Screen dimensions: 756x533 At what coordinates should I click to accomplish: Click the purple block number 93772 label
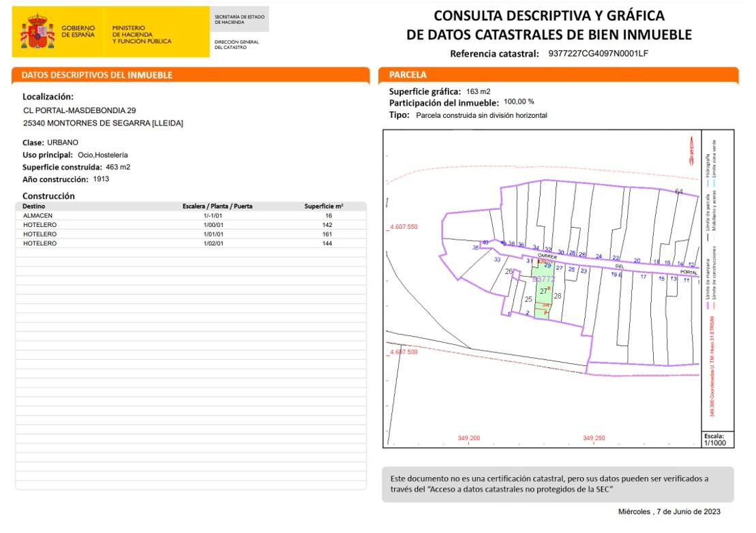[543, 279]
